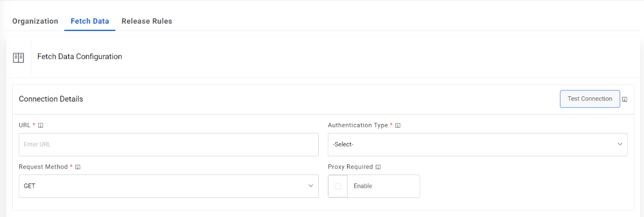
Task: Click the chevron arrow on Request Method
Action: (x=311, y=186)
